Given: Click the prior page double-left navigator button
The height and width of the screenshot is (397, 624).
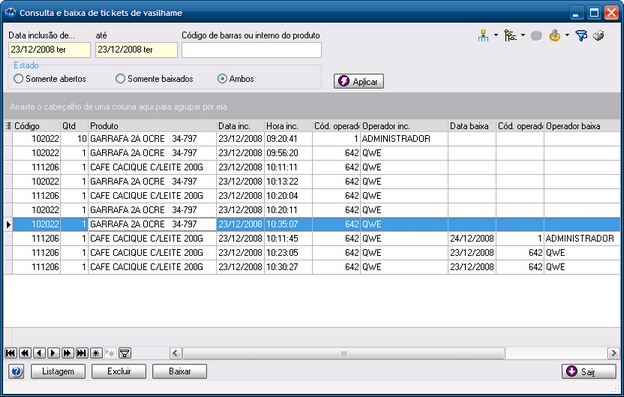Looking at the screenshot, I should point(25,353).
